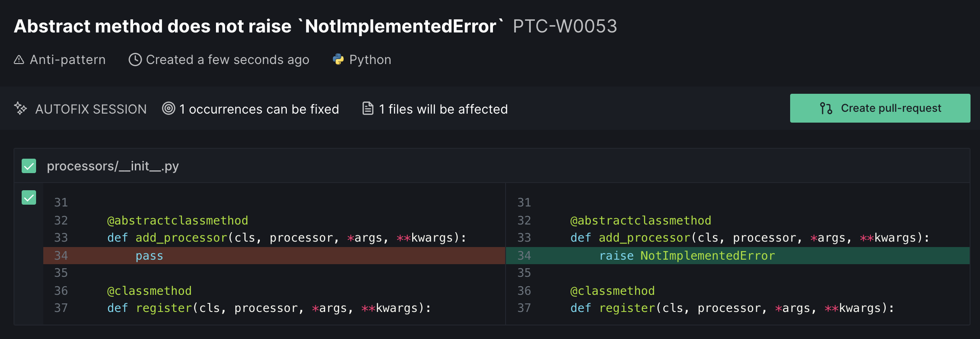The image size is (980, 339).
Task: Uncheck the processors/__init__.py file checkbox
Action: (29, 166)
